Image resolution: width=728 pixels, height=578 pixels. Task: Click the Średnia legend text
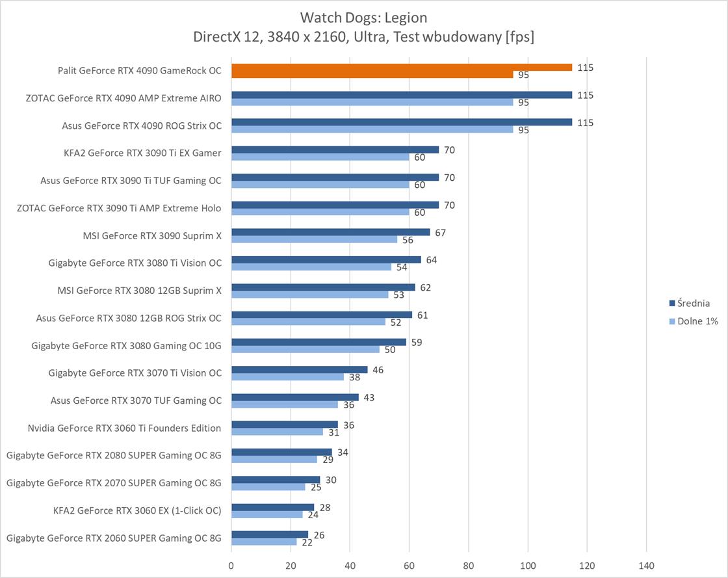tap(694, 303)
